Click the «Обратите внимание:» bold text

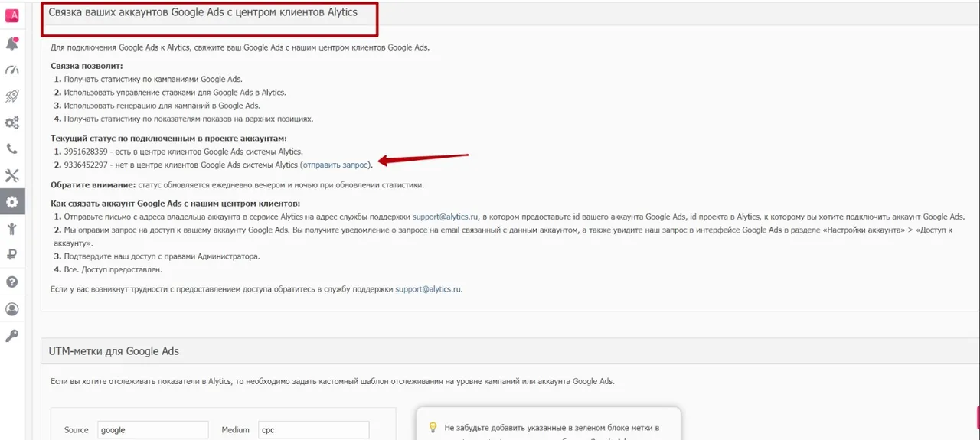click(93, 184)
